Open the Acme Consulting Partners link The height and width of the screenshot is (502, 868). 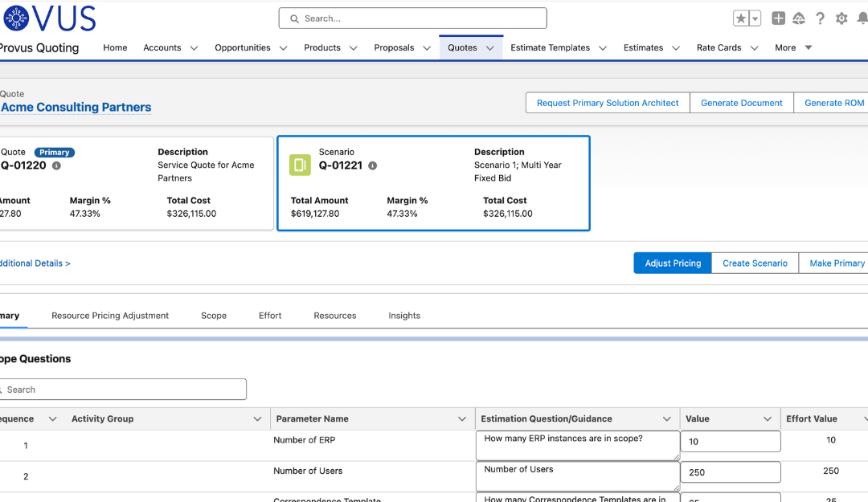(76, 108)
